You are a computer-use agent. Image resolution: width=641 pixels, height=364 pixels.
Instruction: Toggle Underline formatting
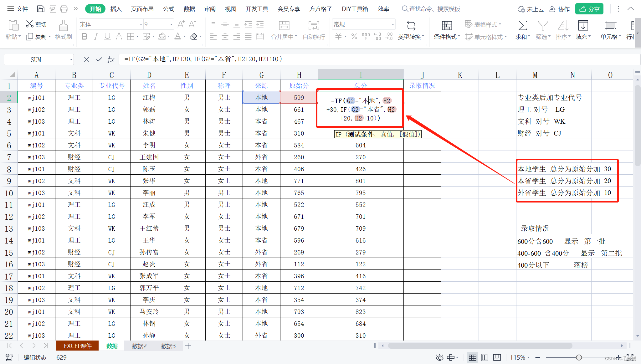point(107,37)
